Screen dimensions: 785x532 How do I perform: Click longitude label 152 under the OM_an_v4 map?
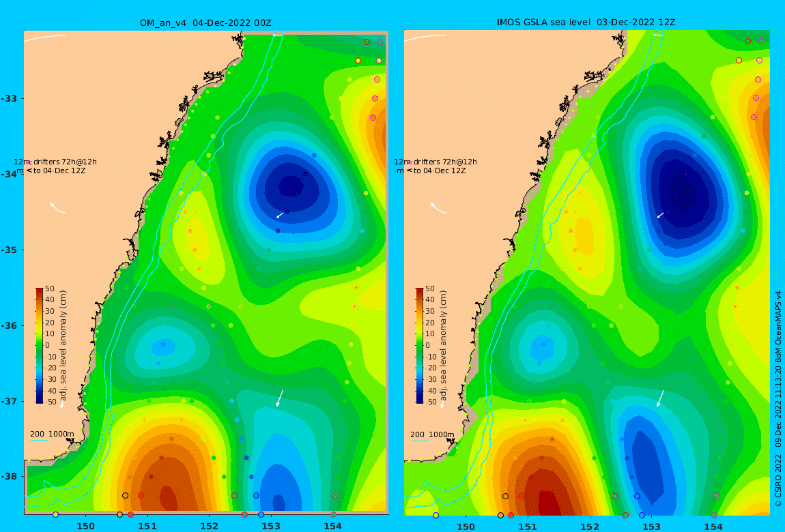tap(210, 526)
